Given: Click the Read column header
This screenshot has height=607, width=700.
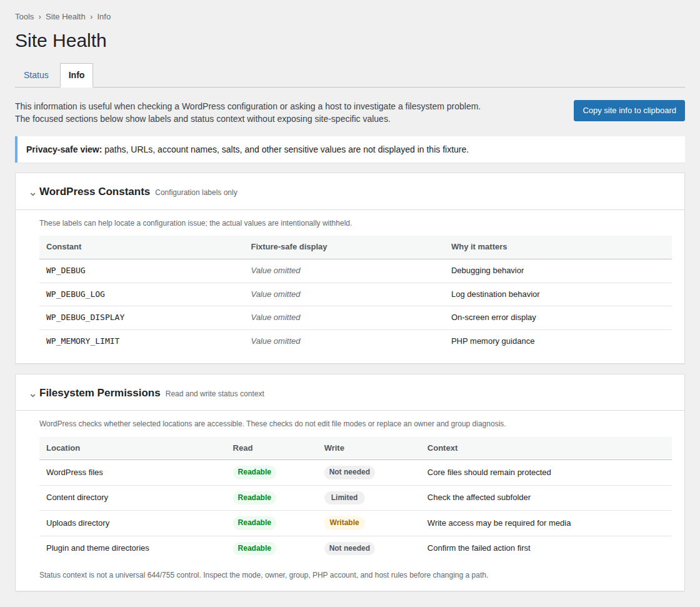Looking at the screenshot, I should [x=242, y=448].
